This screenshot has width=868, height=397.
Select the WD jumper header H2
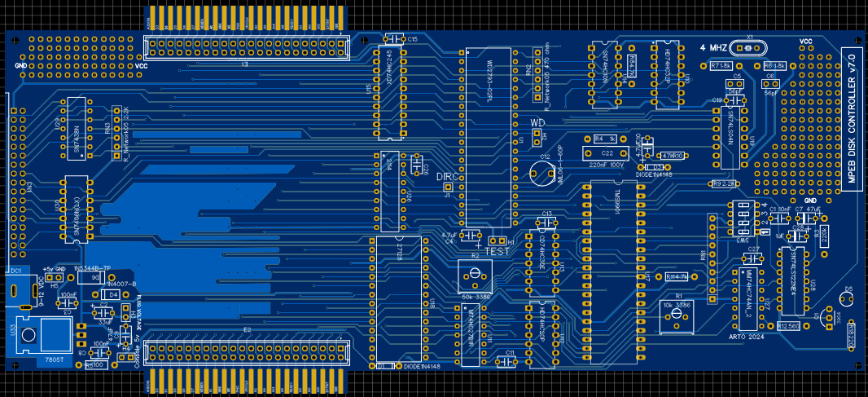(537, 138)
